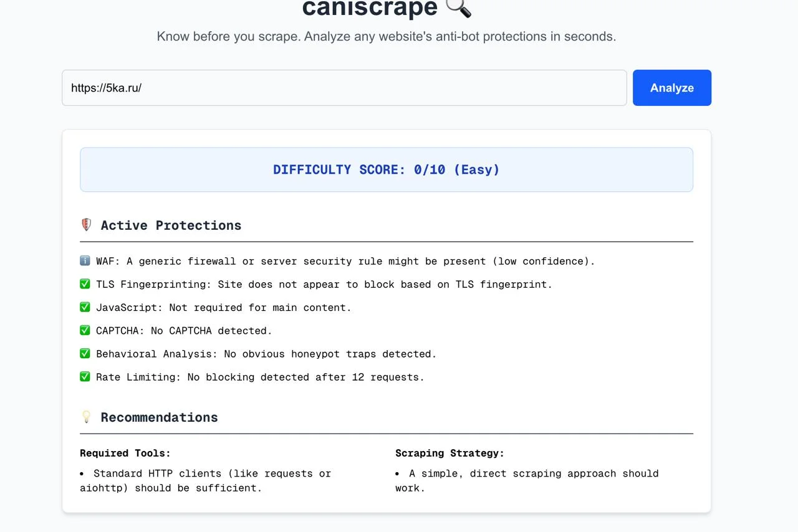Click the lightbulb icon beside Recommendations
Viewport: 798px width, 532px height.
point(87,417)
